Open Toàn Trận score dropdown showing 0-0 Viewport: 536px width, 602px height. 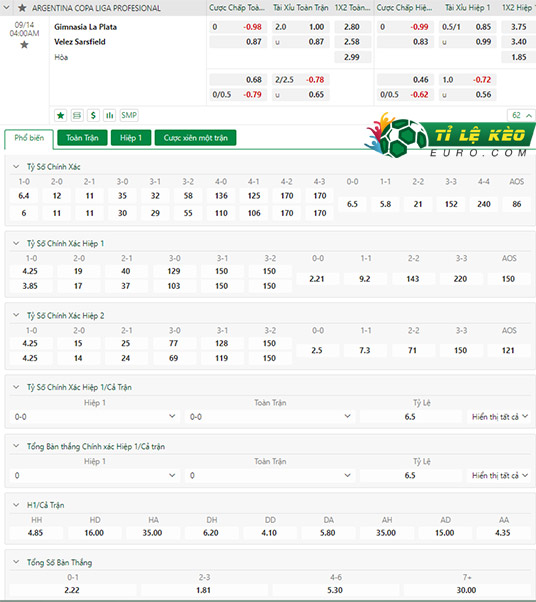[x=270, y=417]
